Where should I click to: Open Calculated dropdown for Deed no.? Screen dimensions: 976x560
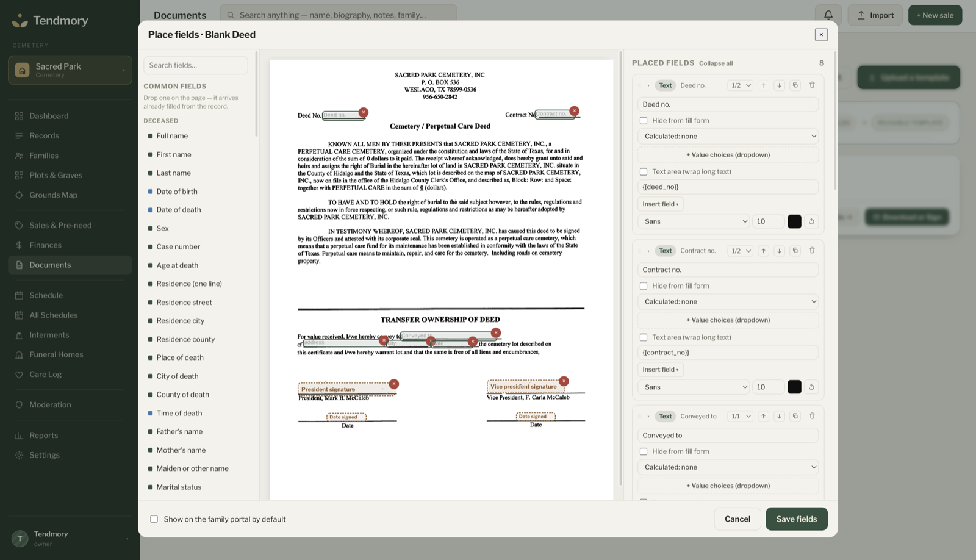[728, 137]
